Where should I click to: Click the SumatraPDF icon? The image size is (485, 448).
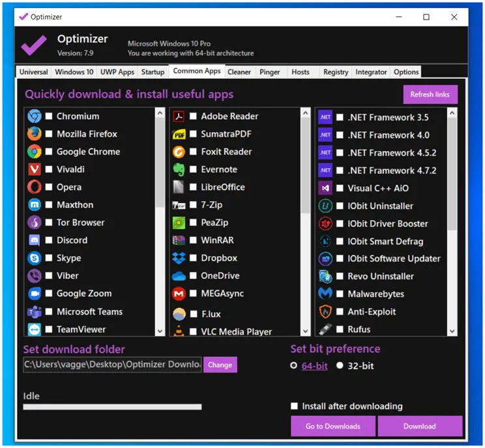click(179, 134)
